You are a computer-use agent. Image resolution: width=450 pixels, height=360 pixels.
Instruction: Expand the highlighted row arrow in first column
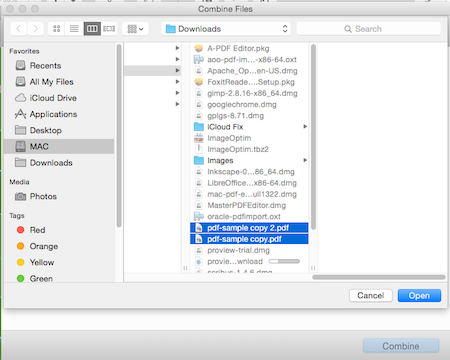[177, 70]
